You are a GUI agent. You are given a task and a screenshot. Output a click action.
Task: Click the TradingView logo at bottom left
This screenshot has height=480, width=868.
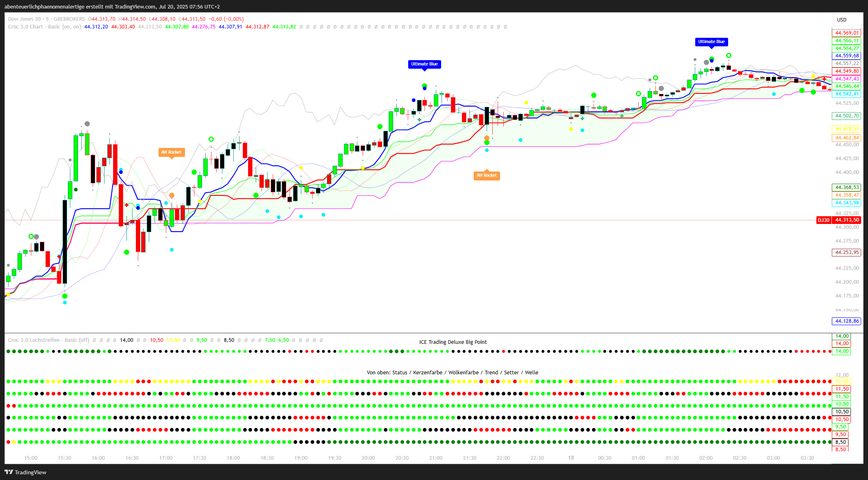tap(25, 472)
